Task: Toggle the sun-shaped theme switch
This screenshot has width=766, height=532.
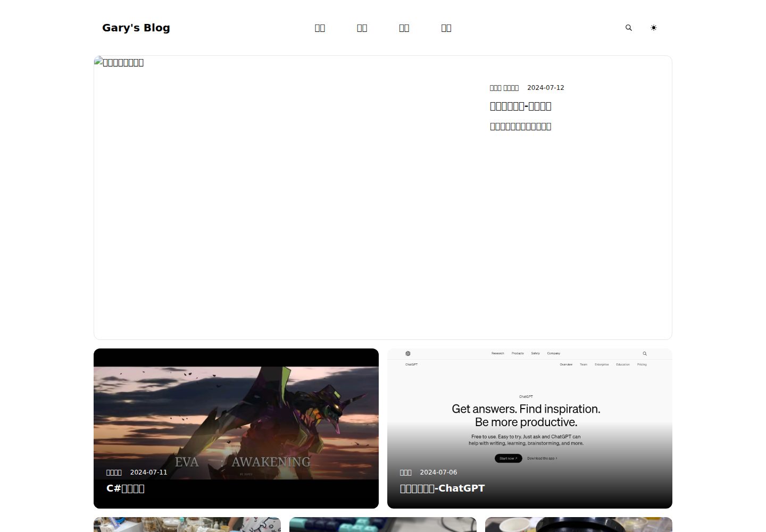Action: point(654,28)
